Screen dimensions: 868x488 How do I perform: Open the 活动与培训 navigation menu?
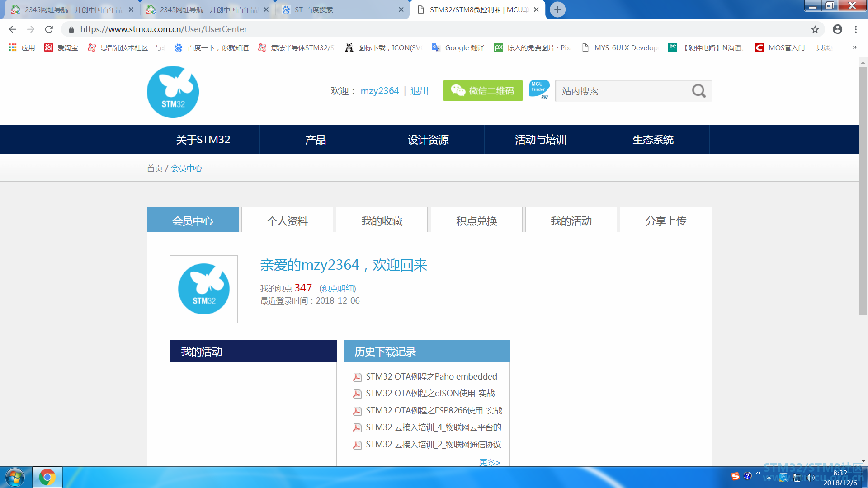point(541,140)
